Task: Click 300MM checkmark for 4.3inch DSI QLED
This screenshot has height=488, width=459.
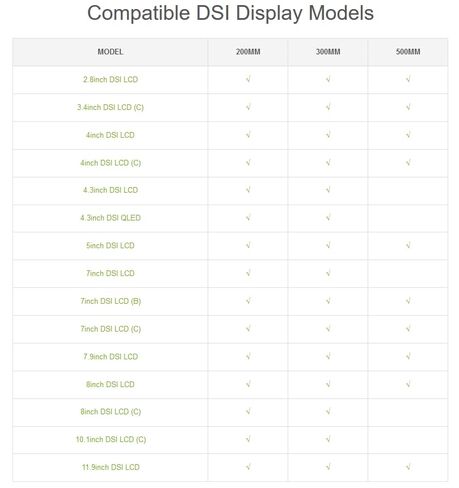Action: (x=328, y=218)
